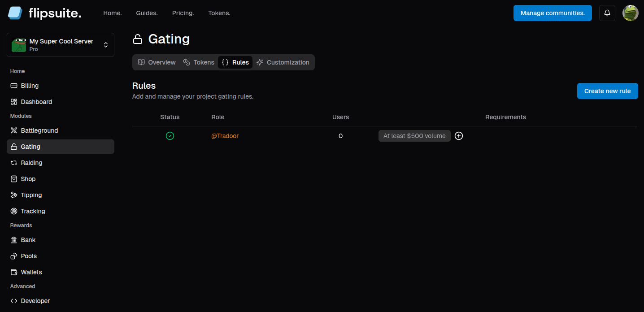Click the At least $500 volume requirement
The width and height of the screenshot is (644, 312).
pyautogui.click(x=414, y=136)
